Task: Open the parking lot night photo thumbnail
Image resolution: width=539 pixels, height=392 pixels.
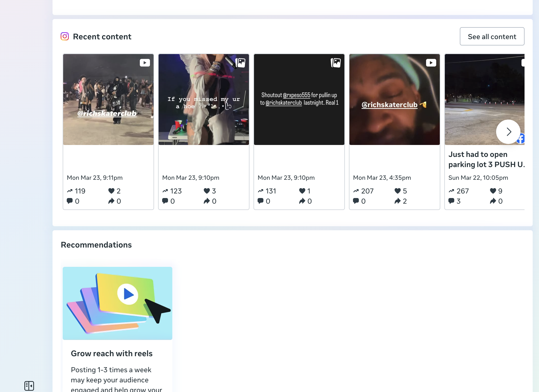Action: 484,100
